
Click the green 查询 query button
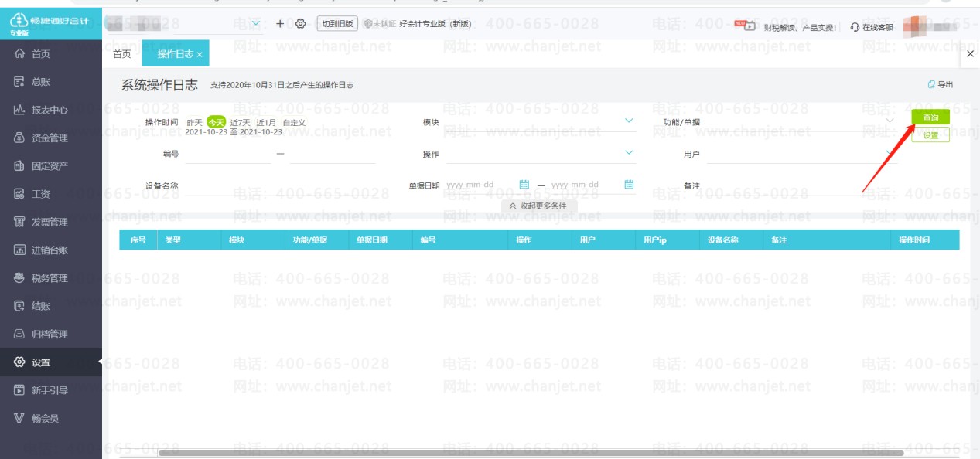[930, 117]
